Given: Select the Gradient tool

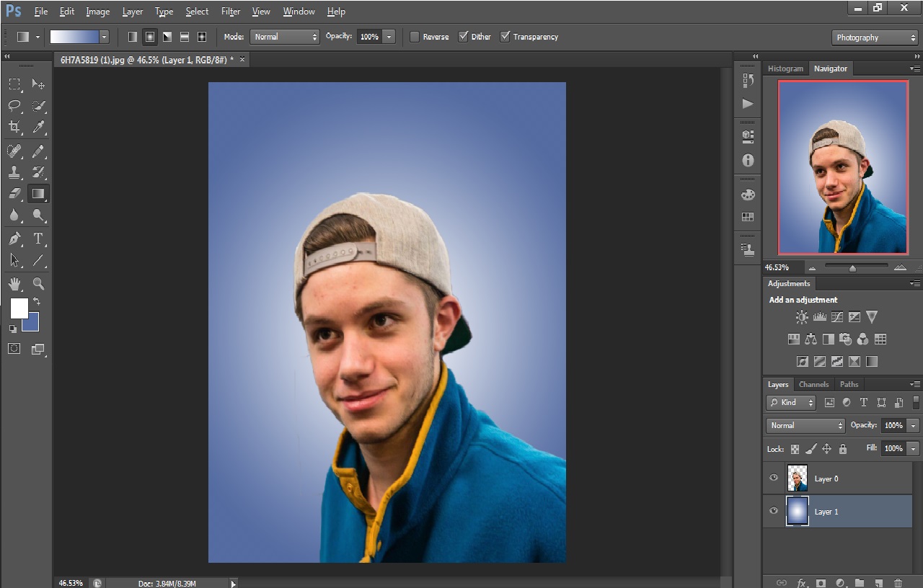Looking at the screenshot, I should [x=39, y=193].
